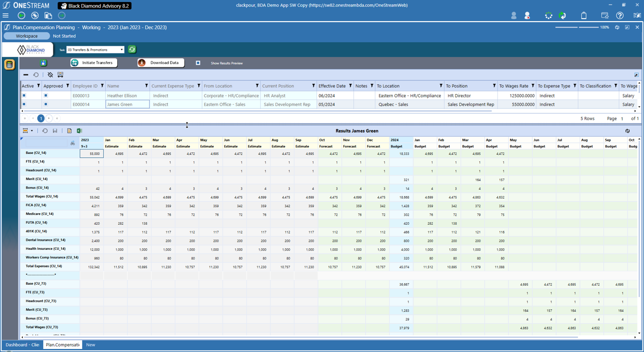The image size is (644, 352).
Task: Toggle Active checkbox for Heather Ellison
Action: coord(24,96)
